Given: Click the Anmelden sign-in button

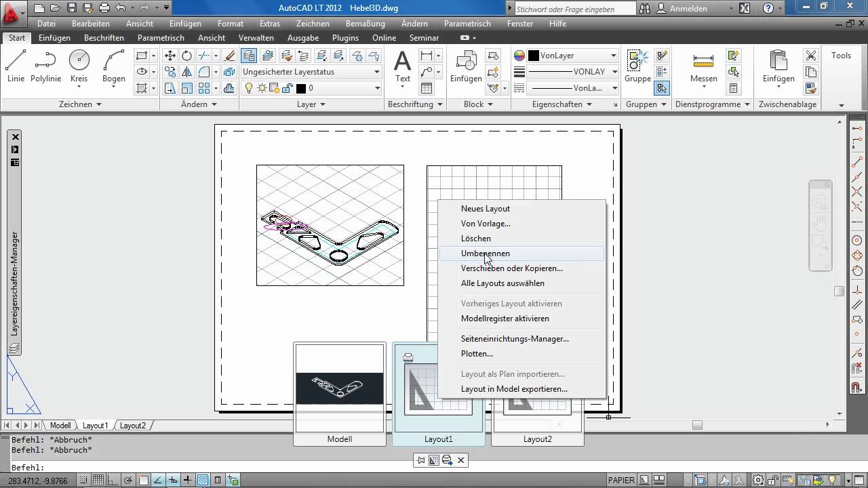Looking at the screenshot, I should pyautogui.click(x=682, y=9).
